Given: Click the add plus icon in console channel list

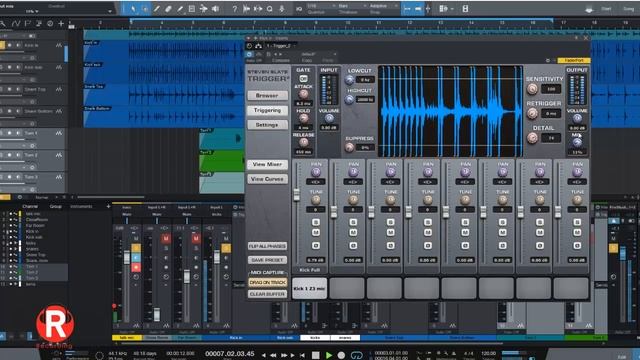Looking at the screenshot, I should tap(108, 207).
